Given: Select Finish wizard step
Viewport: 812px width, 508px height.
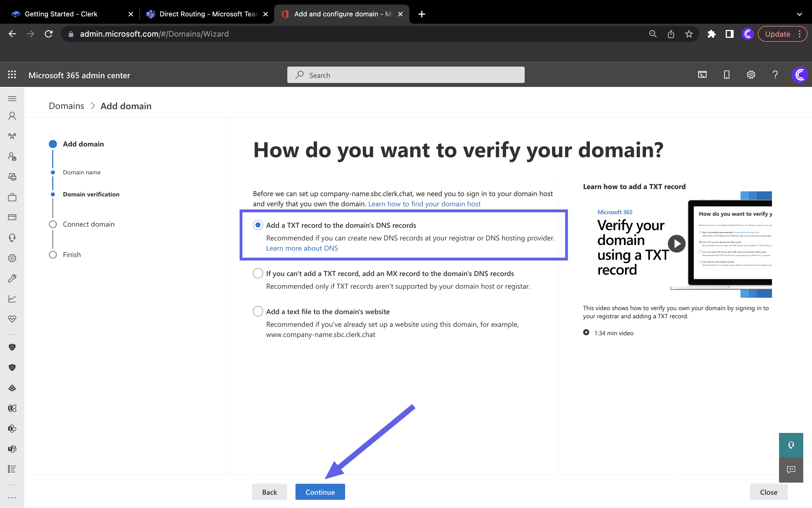Looking at the screenshot, I should (x=72, y=254).
